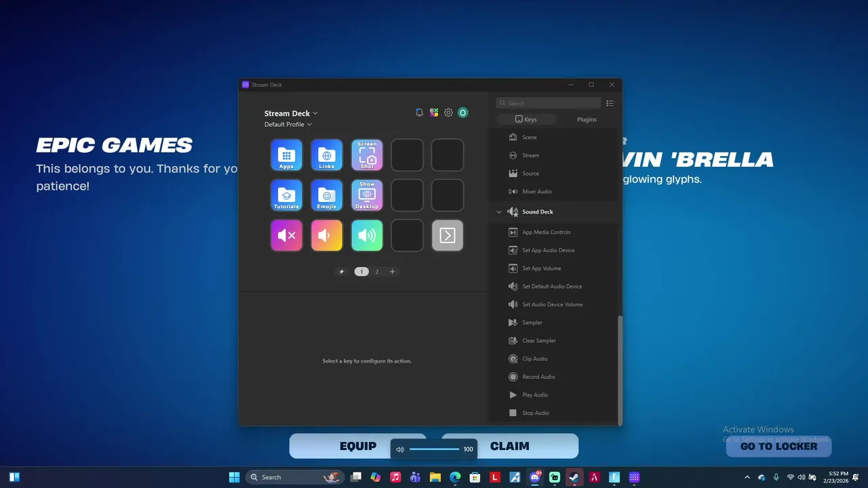Image resolution: width=868 pixels, height=488 pixels.
Task: Click the Windows taskbar Search box
Action: pos(295,477)
